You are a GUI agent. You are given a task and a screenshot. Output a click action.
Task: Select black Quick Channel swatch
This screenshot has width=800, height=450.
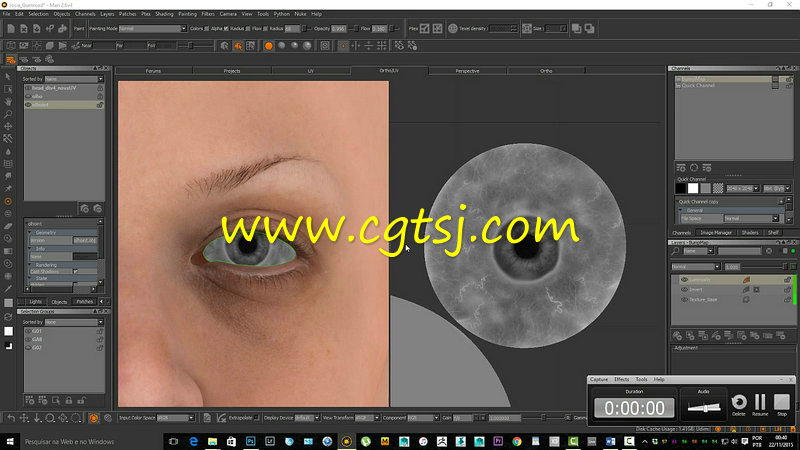coord(681,188)
